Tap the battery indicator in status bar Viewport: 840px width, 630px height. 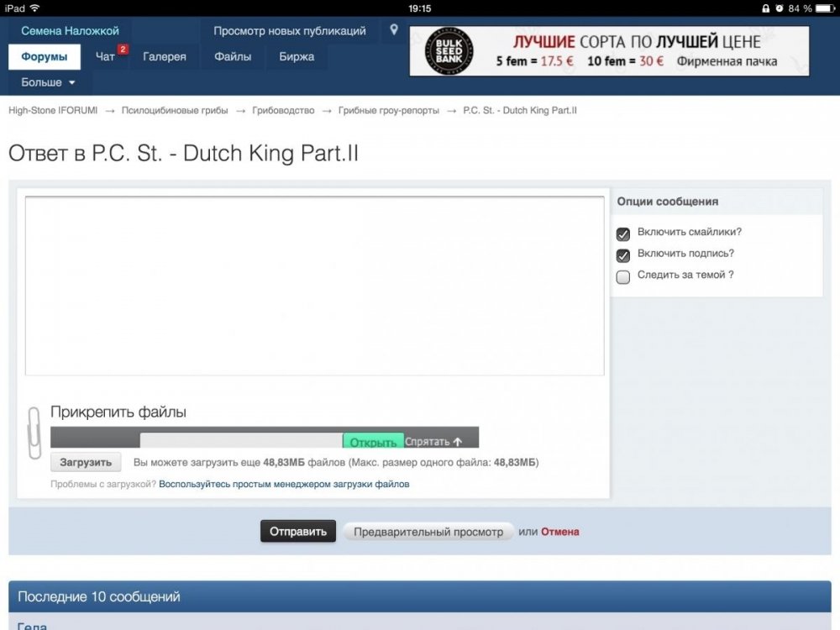point(826,8)
